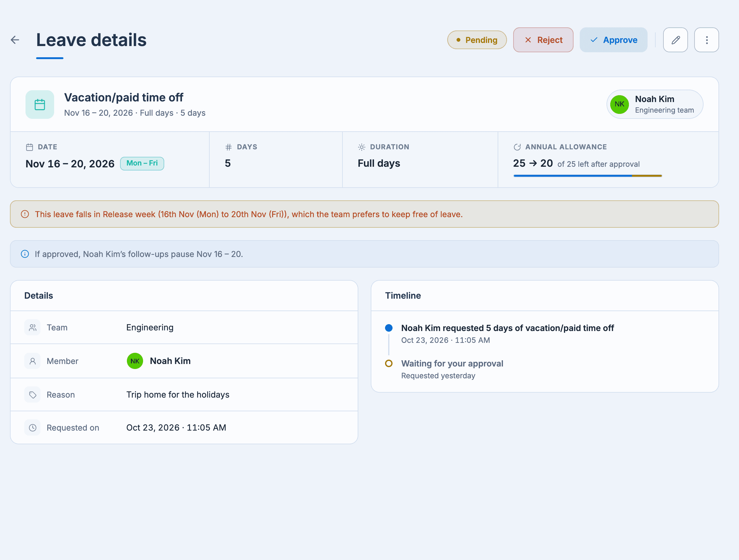The width and height of the screenshot is (739, 560).
Task: Click '25 → 20' allowance value
Action: tap(533, 163)
